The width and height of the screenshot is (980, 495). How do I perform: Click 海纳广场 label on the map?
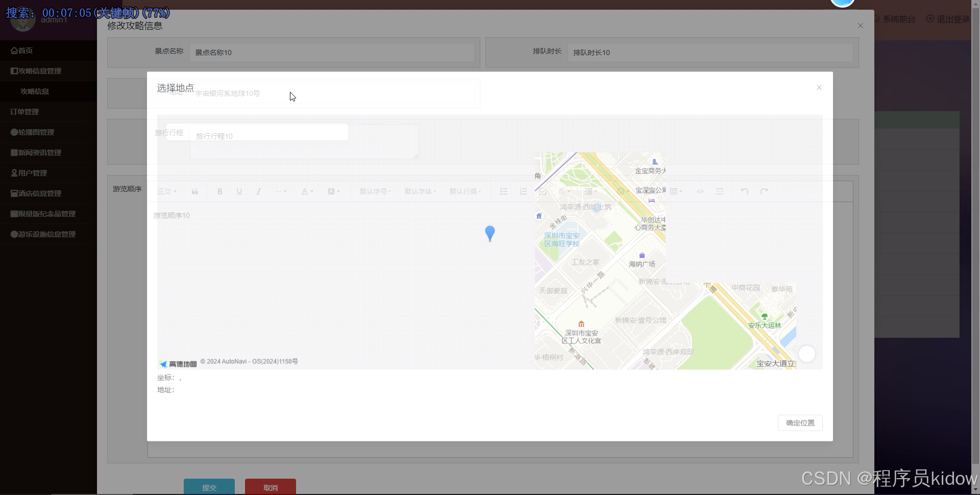click(x=642, y=264)
